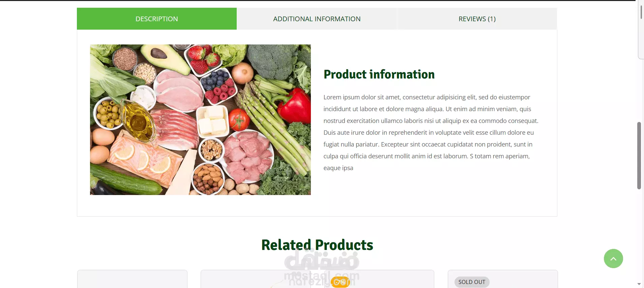
Task: Click the orange -7% discount badge
Action: [x=340, y=282]
